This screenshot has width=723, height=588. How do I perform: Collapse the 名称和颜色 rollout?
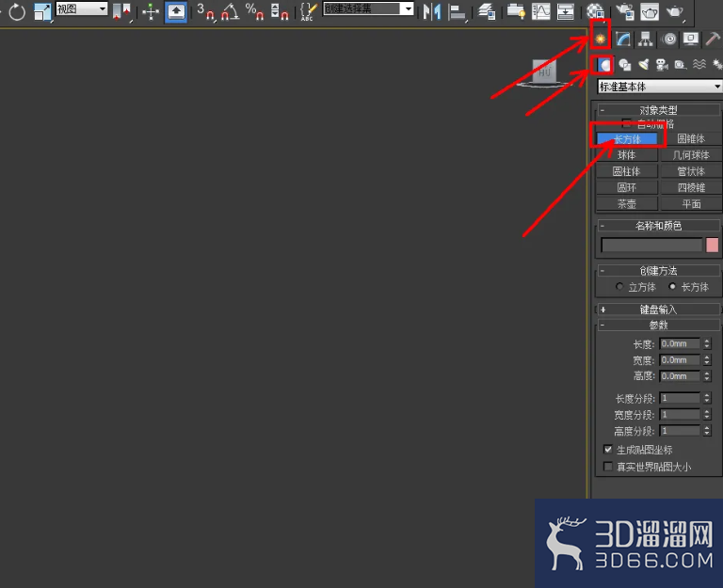coord(658,226)
